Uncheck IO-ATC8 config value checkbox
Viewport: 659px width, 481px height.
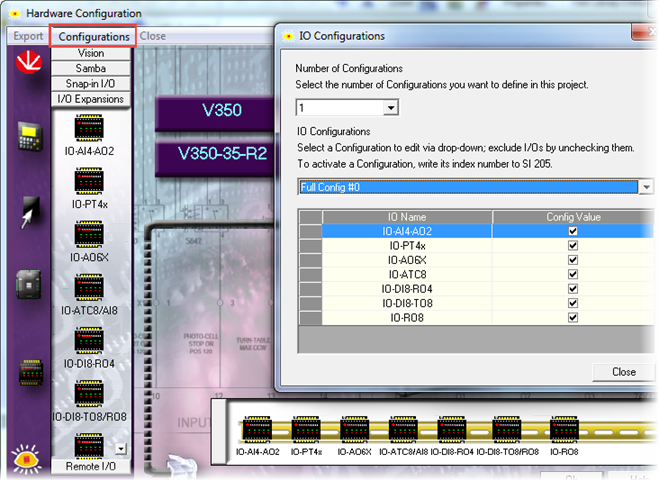[572, 274]
